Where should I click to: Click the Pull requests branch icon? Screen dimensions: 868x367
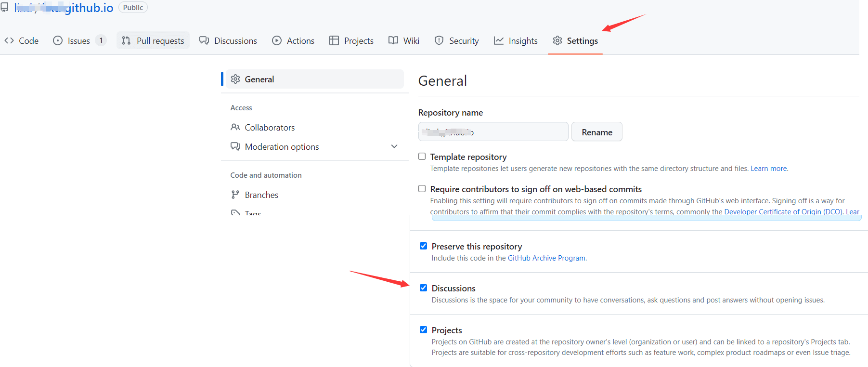point(126,40)
